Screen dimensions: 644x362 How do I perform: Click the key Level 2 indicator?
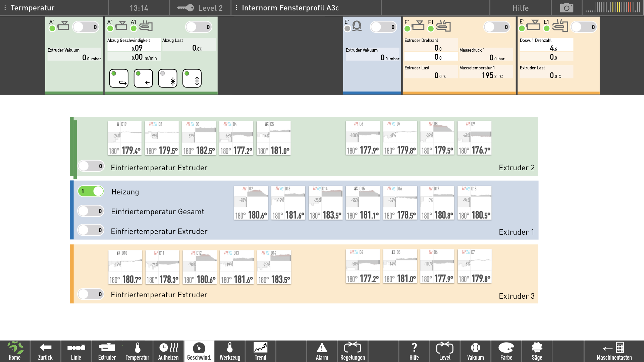pyautogui.click(x=200, y=8)
